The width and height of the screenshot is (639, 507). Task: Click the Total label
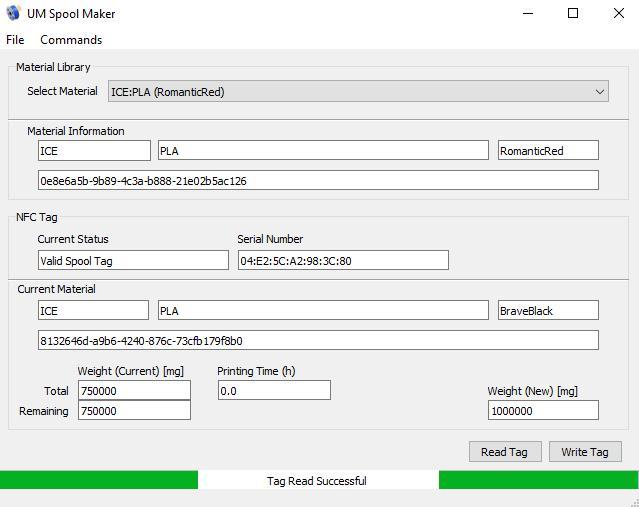click(56, 391)
